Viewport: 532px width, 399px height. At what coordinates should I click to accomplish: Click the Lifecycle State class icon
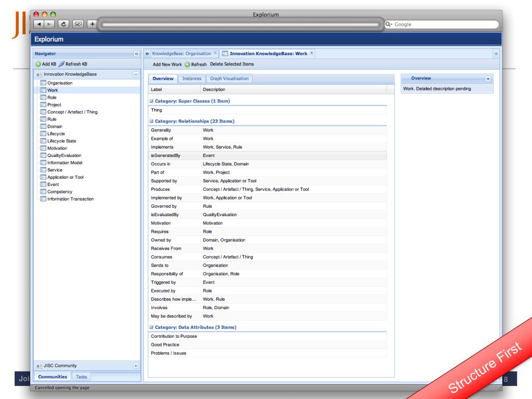(x=43, y=141)
